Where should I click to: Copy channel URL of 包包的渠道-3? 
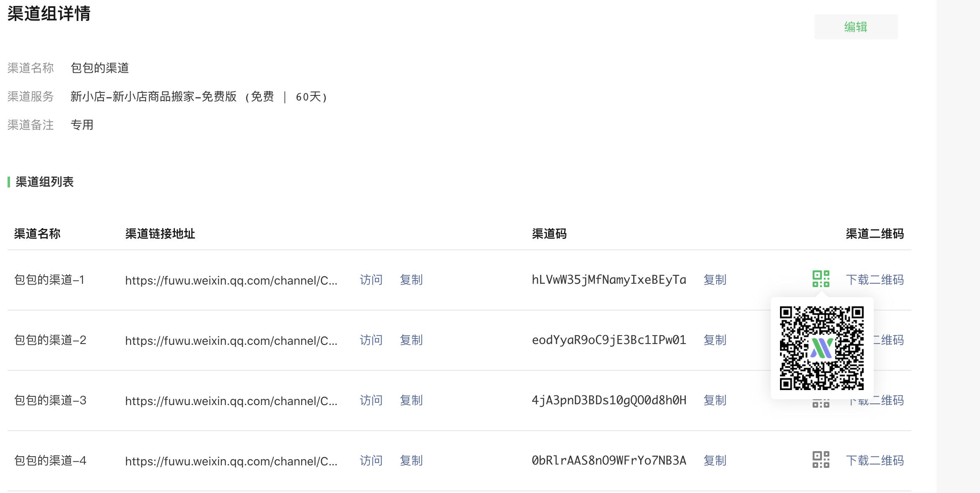(x=411, y=400)
